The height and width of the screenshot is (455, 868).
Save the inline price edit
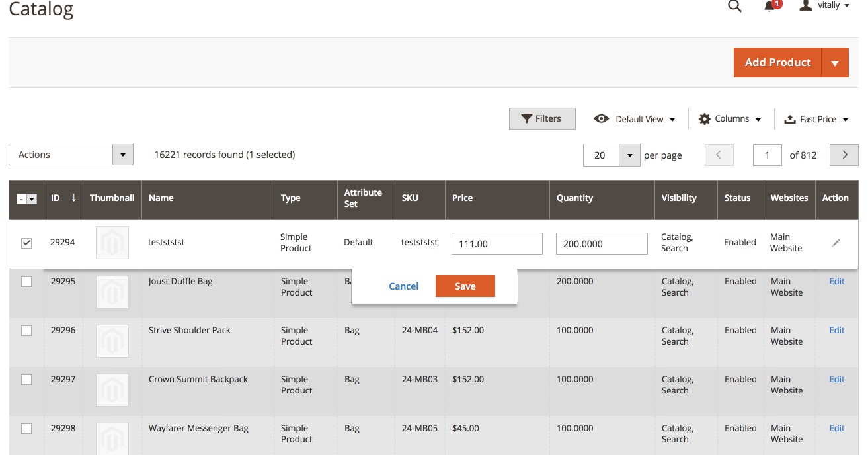(465, 286)
